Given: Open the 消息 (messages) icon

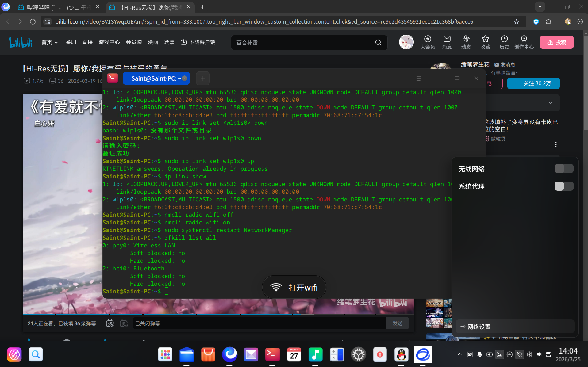Looking at the screenshot, I should (447, 42).
